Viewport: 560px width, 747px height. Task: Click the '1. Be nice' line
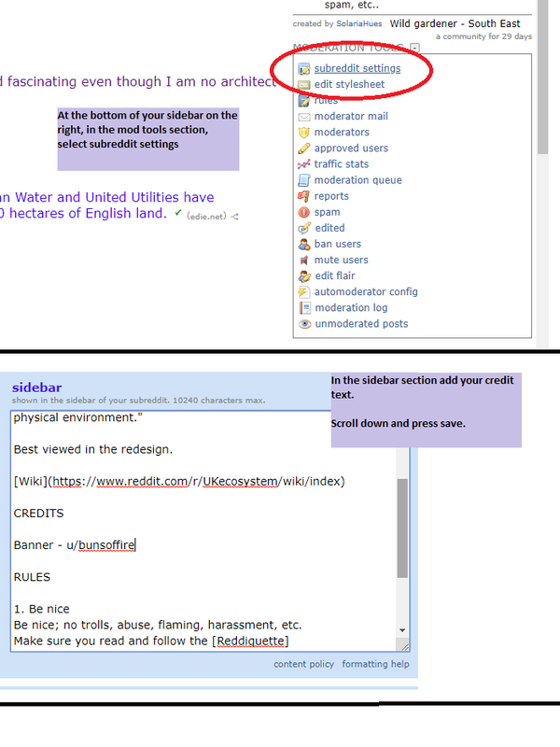pos(41,609)
